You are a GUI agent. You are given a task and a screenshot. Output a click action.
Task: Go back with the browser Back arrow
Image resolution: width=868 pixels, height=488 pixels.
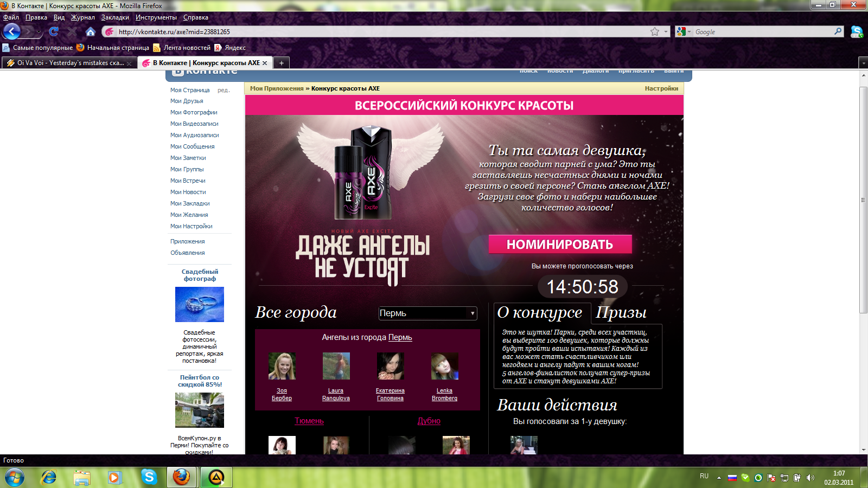click(x=11, y=31)
